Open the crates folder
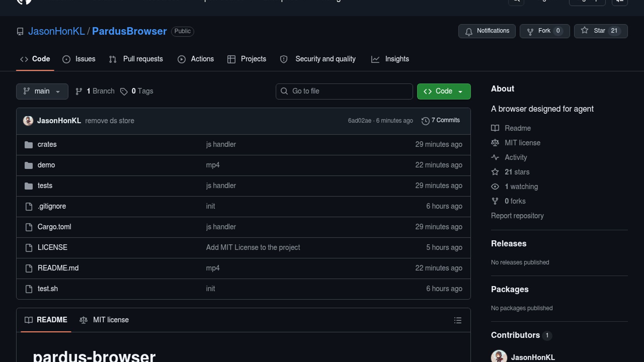The height and width of the screenshot is (362, 644). tap(47, 144)
